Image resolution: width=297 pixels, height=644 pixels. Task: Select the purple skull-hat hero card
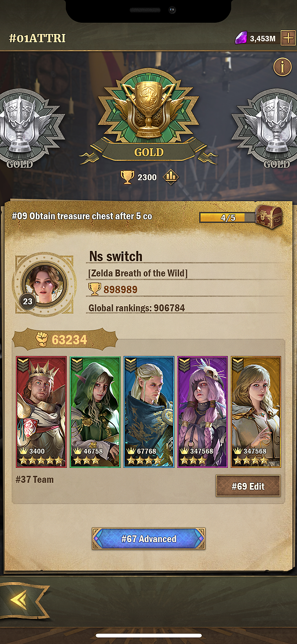202,412
